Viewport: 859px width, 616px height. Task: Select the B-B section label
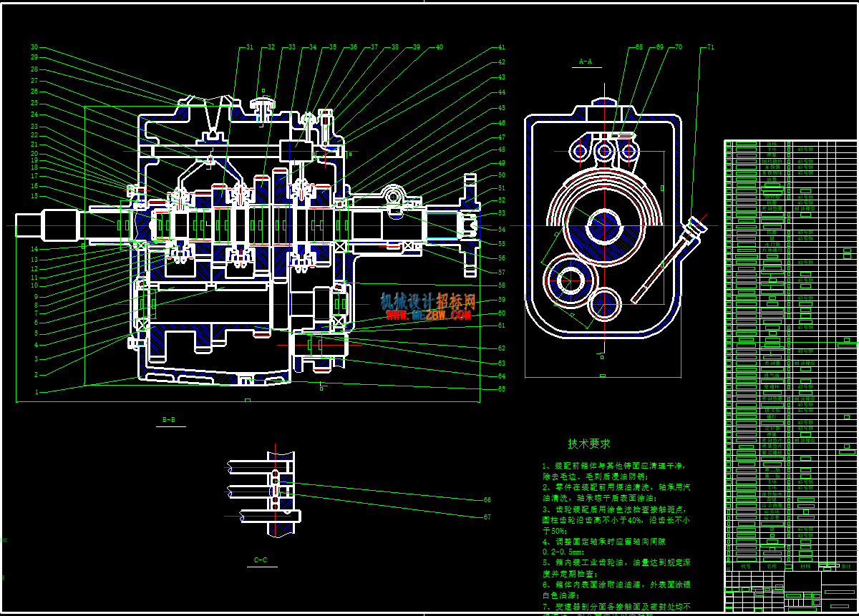(x=169, y=420)
